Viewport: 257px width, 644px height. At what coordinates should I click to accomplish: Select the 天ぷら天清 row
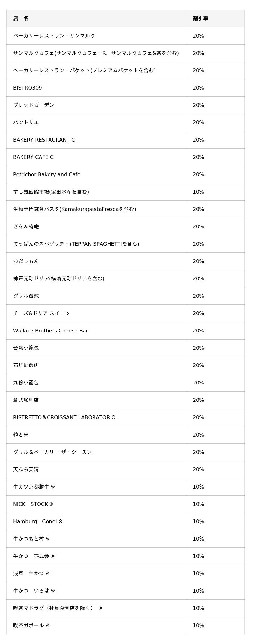point(125,469)
